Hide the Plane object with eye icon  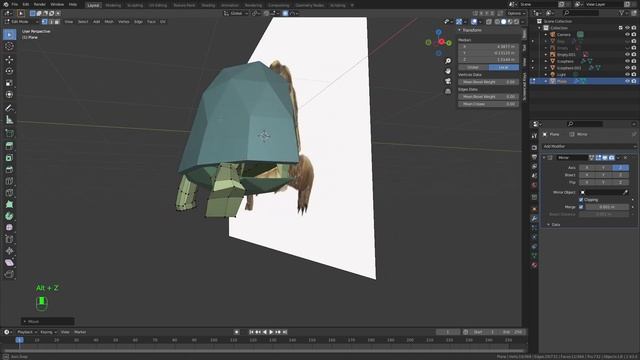(627, 81)
